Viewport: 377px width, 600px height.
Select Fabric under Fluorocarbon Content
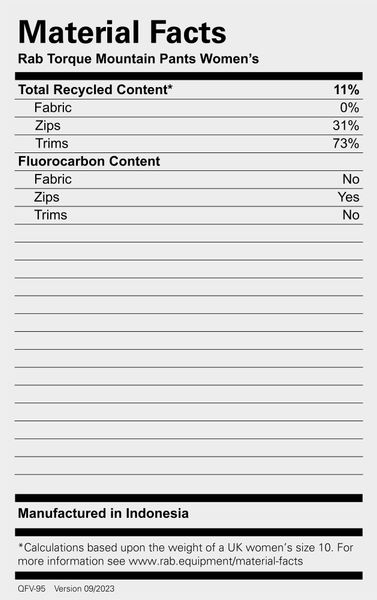[x=53, y=179]
